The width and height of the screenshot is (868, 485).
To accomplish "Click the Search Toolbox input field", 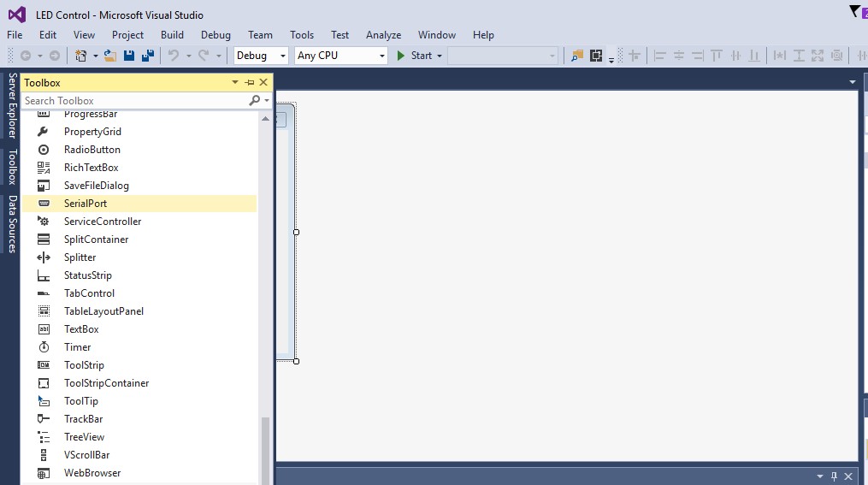I will pyautogui.click(x=136, y=101).
